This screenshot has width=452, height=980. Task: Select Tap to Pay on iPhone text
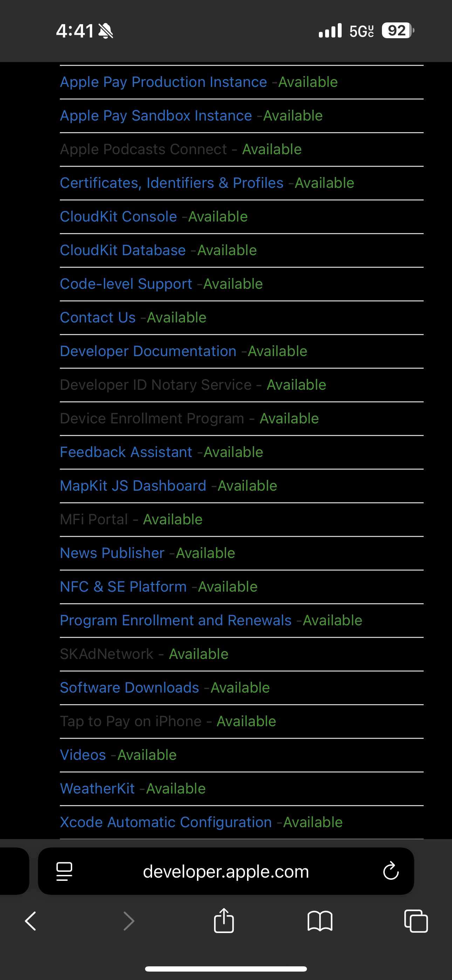[x=131, y=721]
